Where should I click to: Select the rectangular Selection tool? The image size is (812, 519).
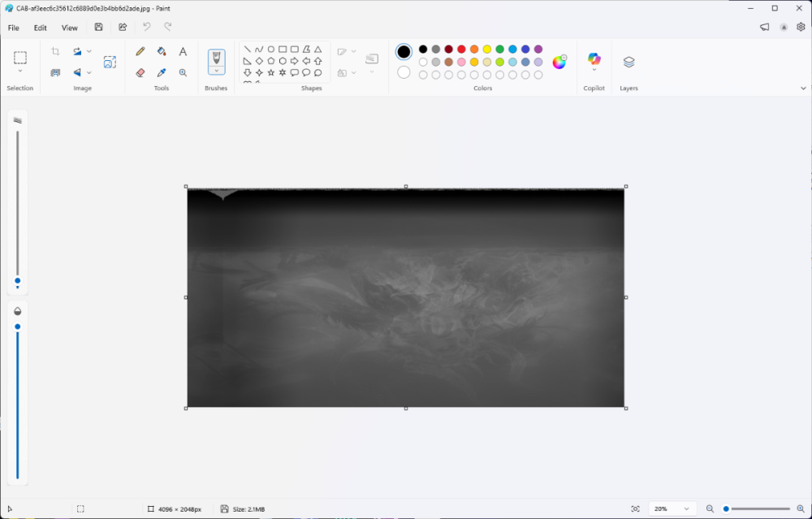pos(19,57)
